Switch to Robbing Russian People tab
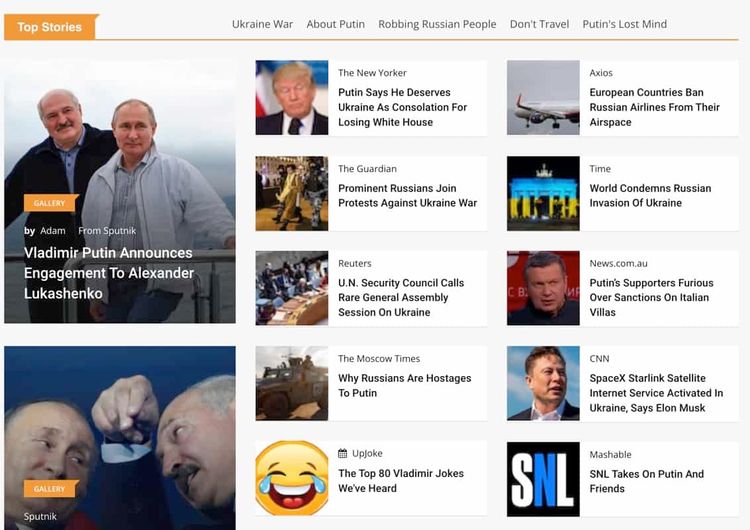The image size is (750, 530). [437, 24]
